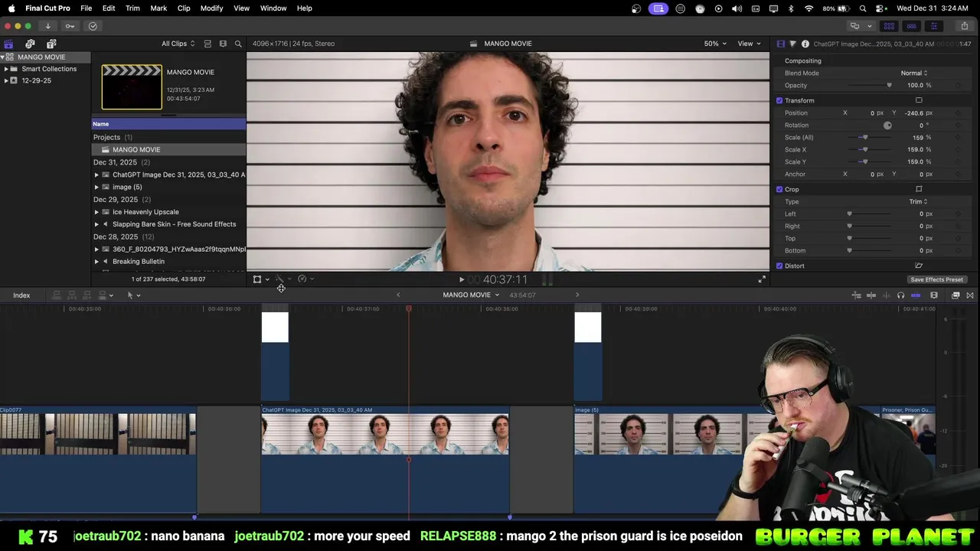Toggle filmstrip/list view in browser

[207, 44]
